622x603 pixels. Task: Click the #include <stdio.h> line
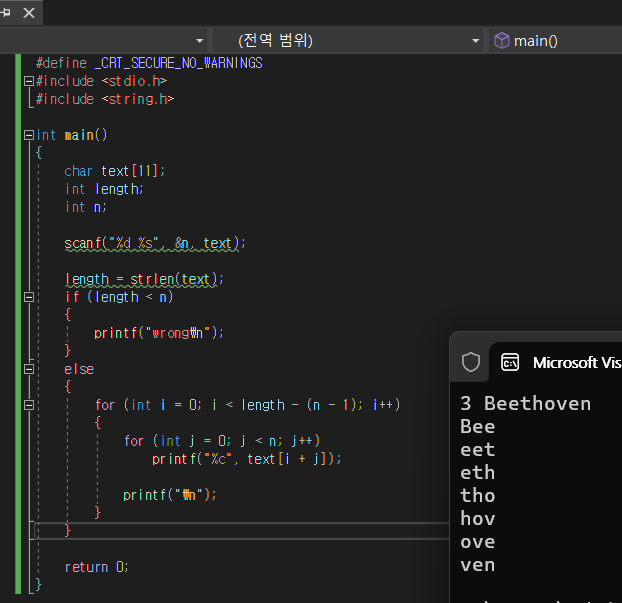click(x=102, y=81)
